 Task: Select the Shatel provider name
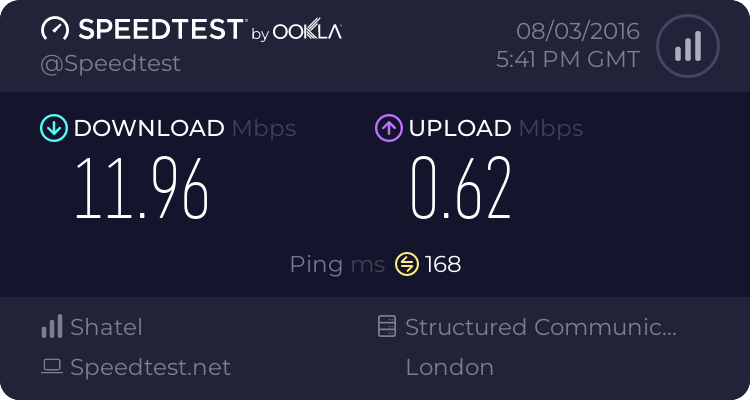(106, 327)
